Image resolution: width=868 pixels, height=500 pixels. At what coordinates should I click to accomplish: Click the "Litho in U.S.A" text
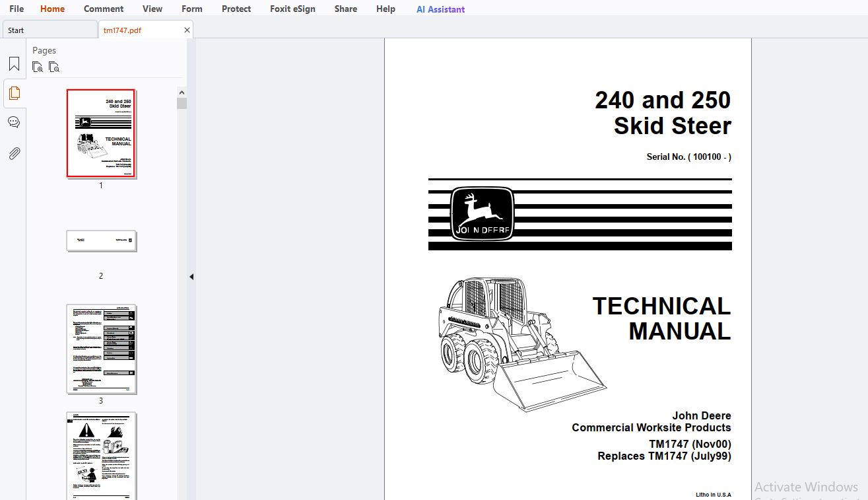(x=713, y=495)
